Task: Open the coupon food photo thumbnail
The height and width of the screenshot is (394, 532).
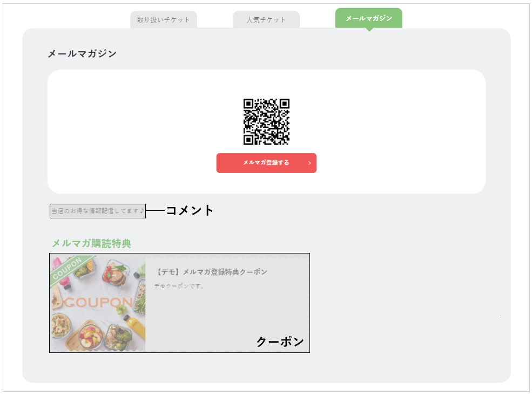Action: [98, 303]
